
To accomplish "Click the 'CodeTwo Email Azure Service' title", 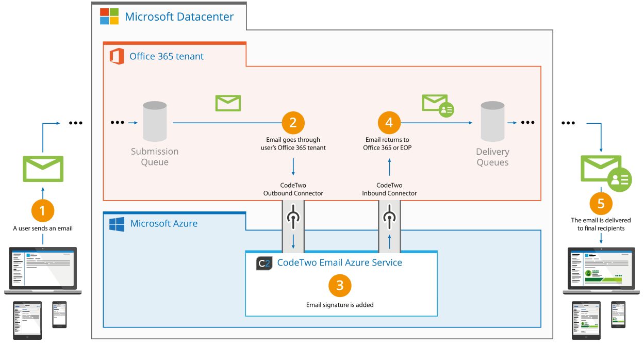I will point(340,262).
